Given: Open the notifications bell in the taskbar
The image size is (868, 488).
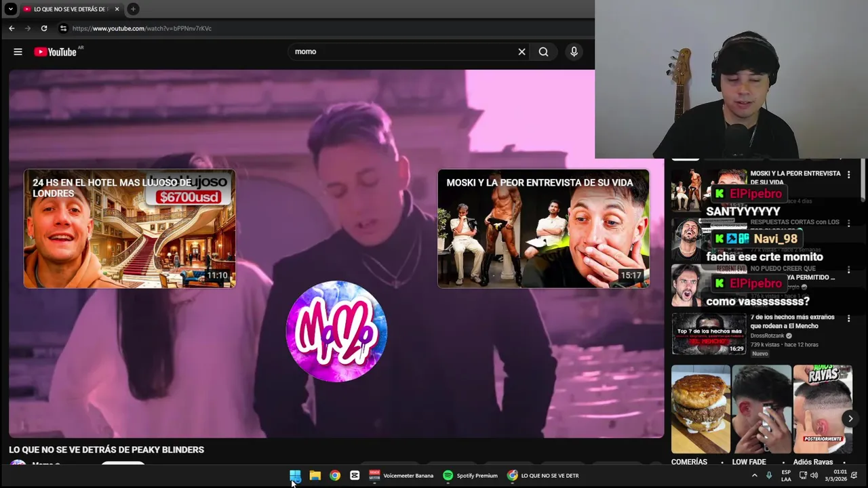Looking at the screenshot, I should 854,475.
